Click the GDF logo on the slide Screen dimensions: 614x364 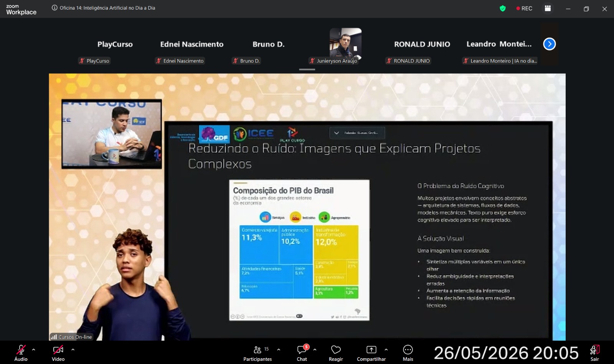coord(215,134)
